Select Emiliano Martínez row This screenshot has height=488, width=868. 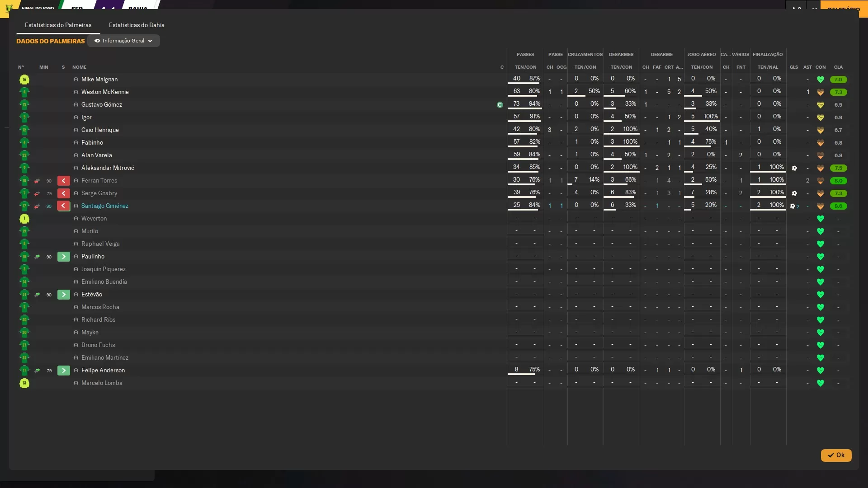434,358
